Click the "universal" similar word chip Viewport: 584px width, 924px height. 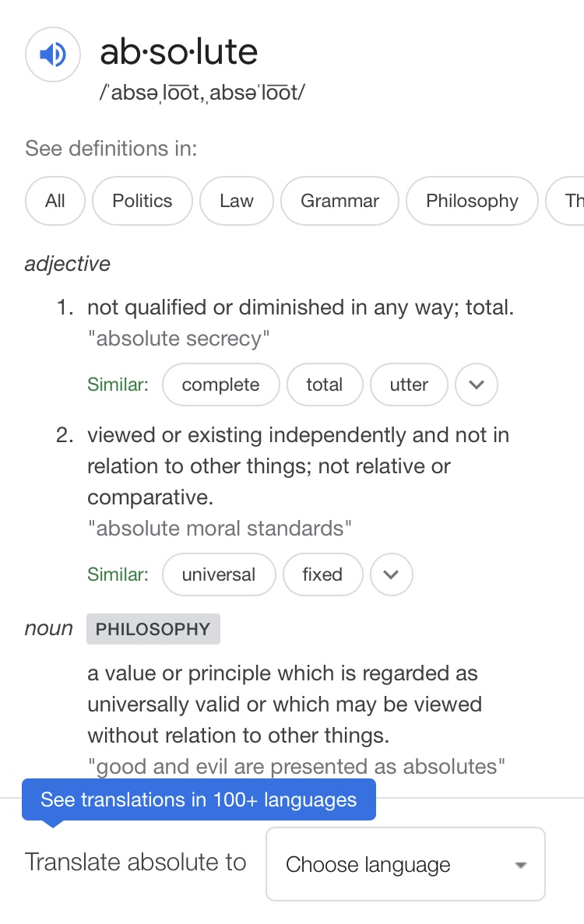coord(219,574)
